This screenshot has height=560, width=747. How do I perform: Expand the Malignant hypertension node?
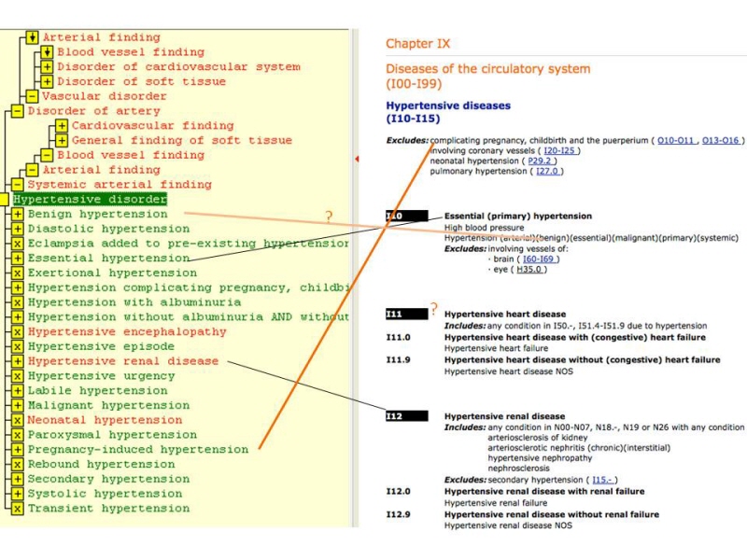pos(17,406)
